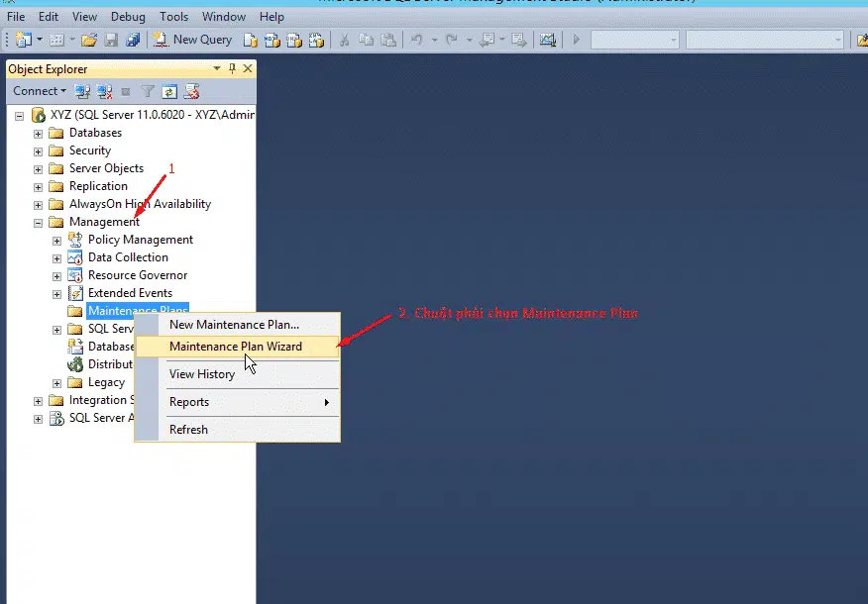Expand the Databases folder
This screenshot has height=604, width=868.
click(x=39, y=134)
